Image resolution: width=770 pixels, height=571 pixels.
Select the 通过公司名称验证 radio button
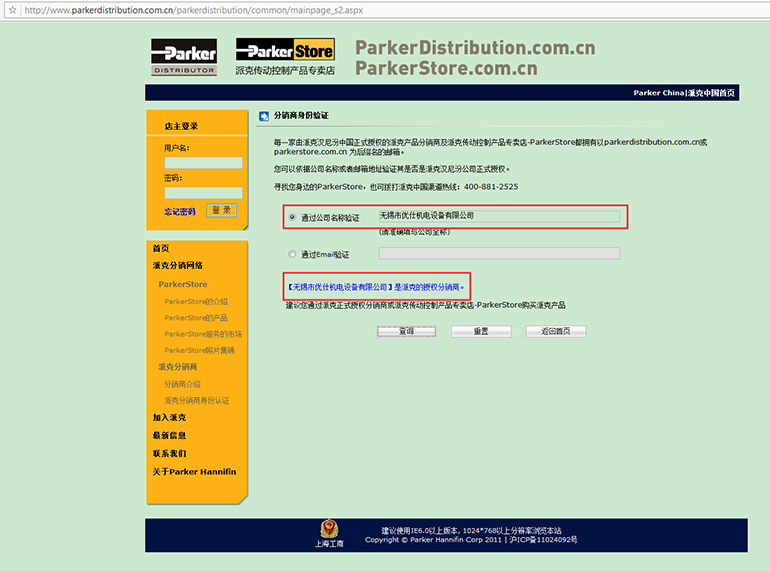click(292, 217)
